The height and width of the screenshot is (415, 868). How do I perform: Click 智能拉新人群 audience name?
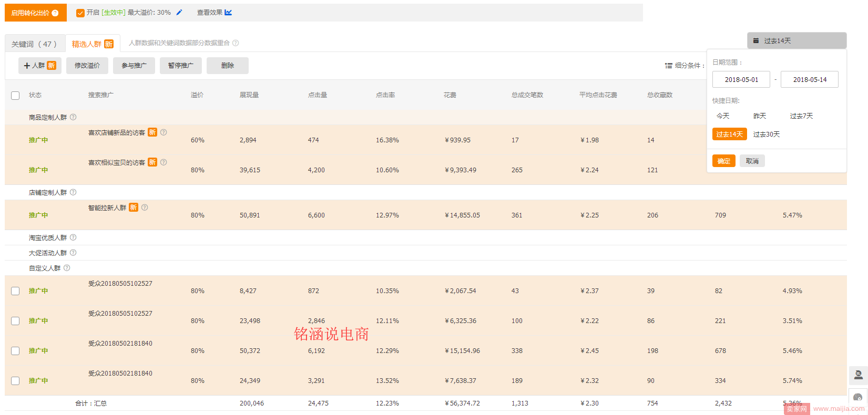point(107,208)
